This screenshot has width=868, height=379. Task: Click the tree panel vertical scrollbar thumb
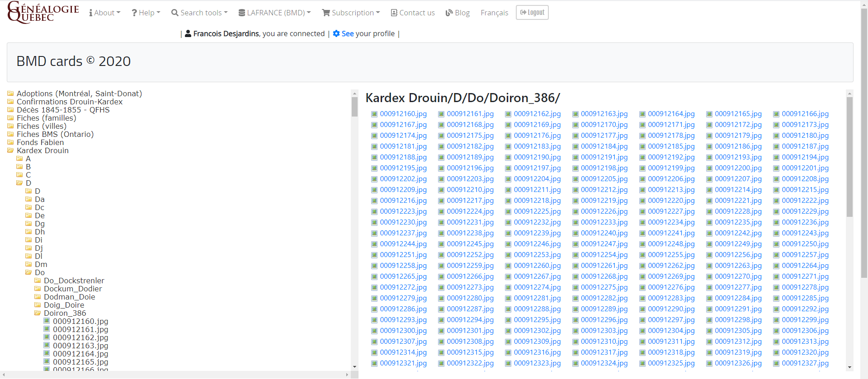click(x=354, y=107)
